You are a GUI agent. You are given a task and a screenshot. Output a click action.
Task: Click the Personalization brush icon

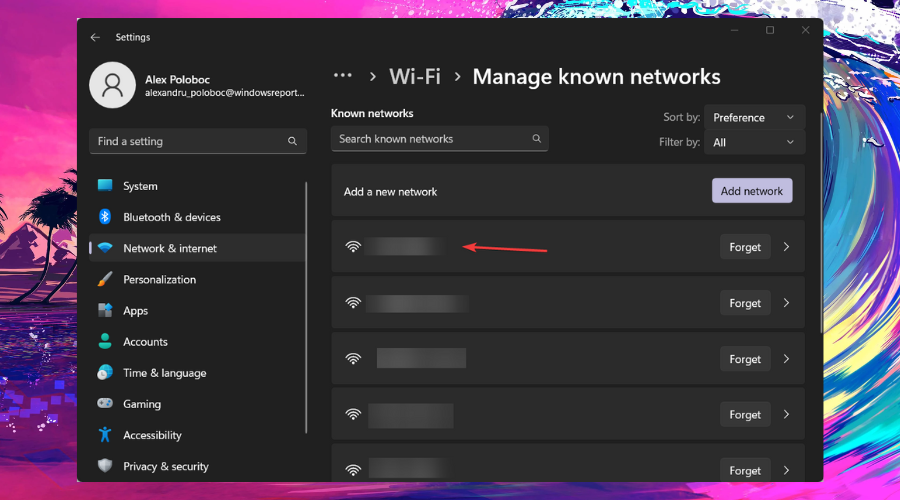tap(105, 279)
